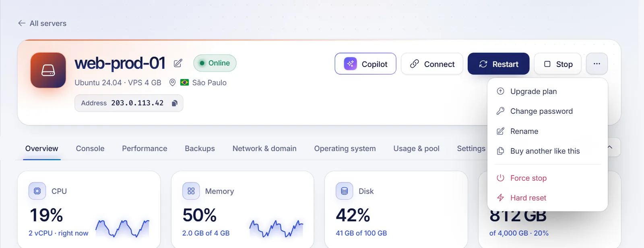Open the Network & domain tab
The height and width of the screenshot is (248, 644).
pyautogui.click(x=264, y=148)
